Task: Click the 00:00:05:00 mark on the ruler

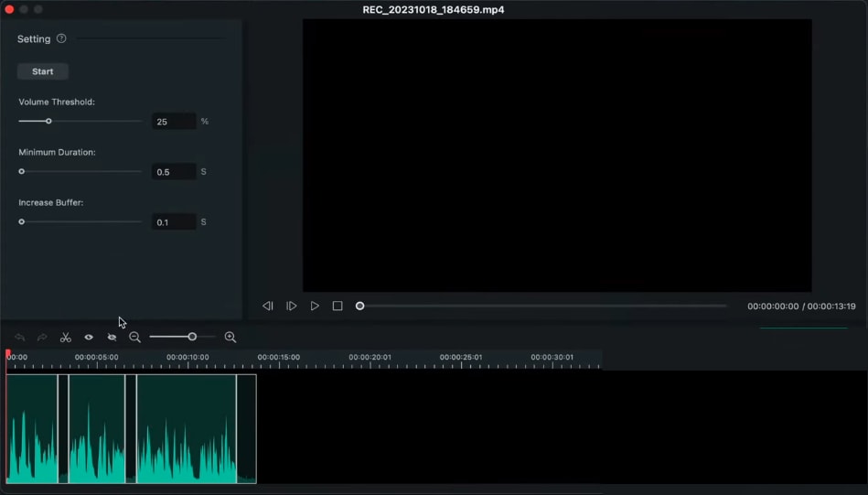Action: (x=96, y=357)
